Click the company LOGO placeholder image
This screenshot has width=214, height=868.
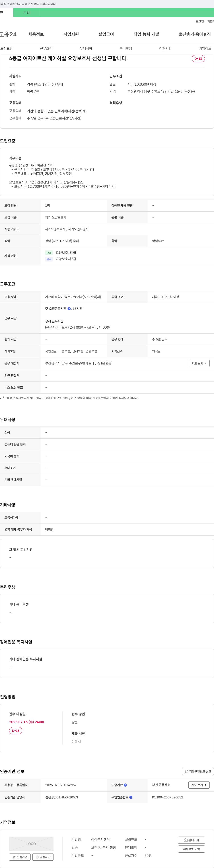tap(31, 843)
